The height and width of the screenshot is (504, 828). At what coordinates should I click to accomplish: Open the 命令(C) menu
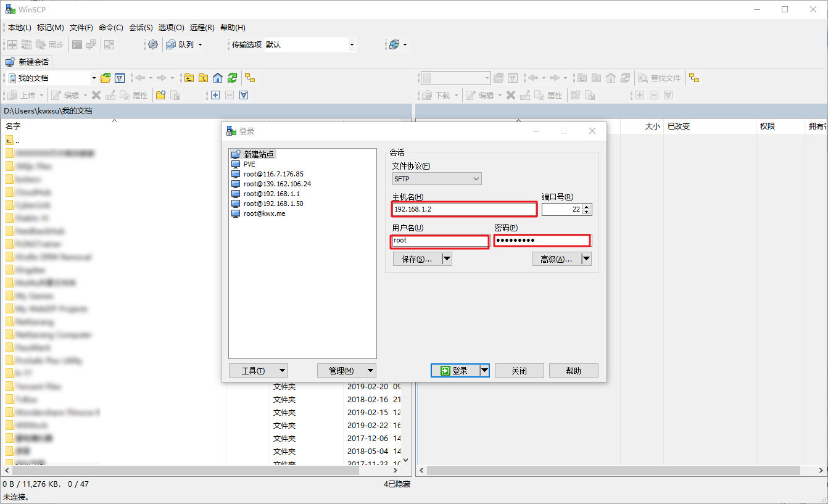pyautogui.click(x=111, y=28)
